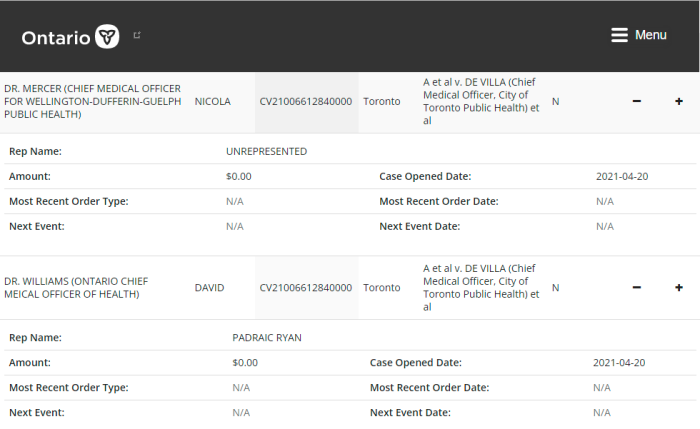The width and height of the screenshot is (700, 429).
Task: Click Dr. Mercer party name cell
Action: 92,101
